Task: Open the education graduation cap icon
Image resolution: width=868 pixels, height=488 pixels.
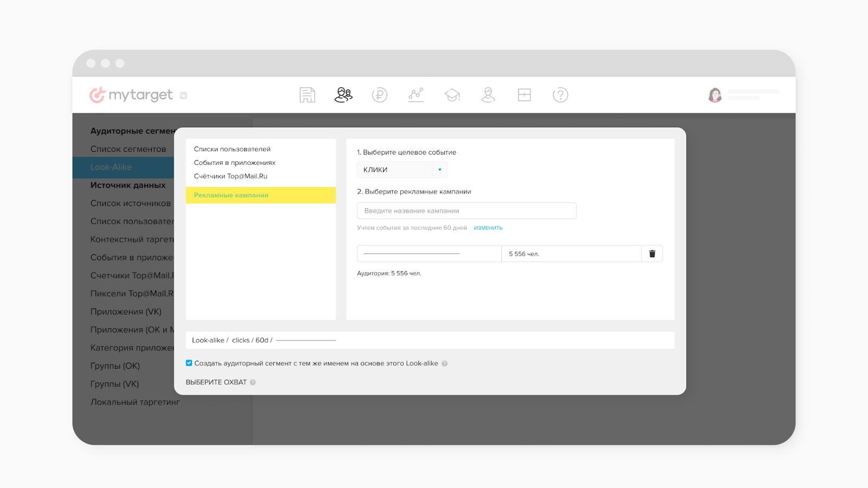Action: 452,95
